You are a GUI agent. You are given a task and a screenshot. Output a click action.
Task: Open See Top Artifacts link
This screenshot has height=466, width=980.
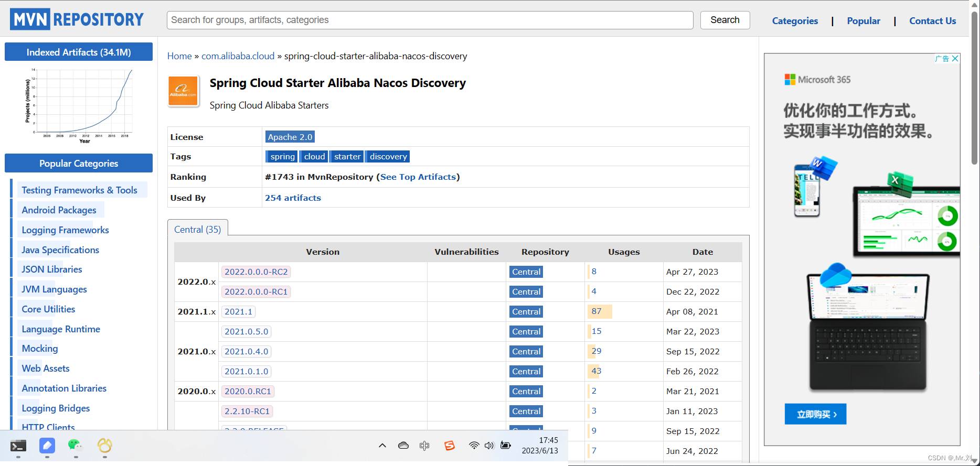[x=418, y=177]
